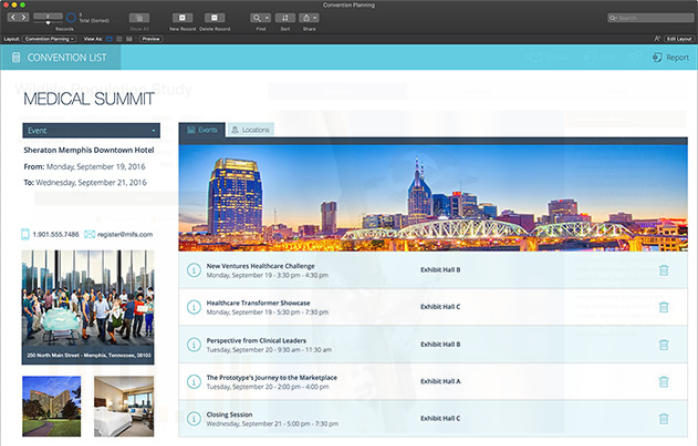The width and height of the screenshot is (698, 446).
Task: Open info for Healthcare Transformer Showcase
Action: pyautogui.click(x=194, y=307)
